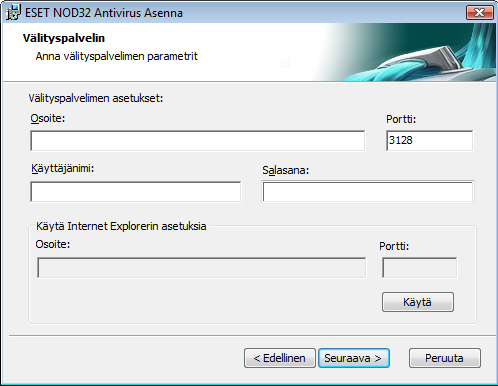Click the Käytä button for Internet Explorer settings
498x386 pixels.
click(x=418, y=302)
